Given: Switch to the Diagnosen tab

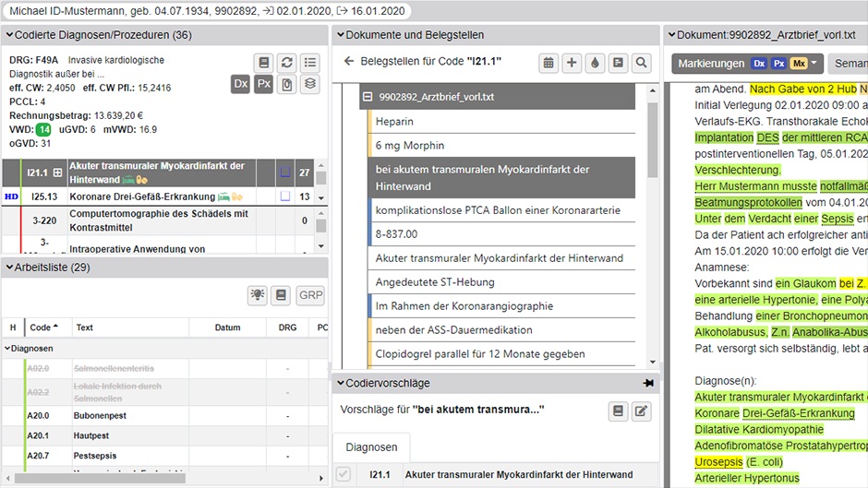Looking at the screenshot, I should (x=371, y=447).
